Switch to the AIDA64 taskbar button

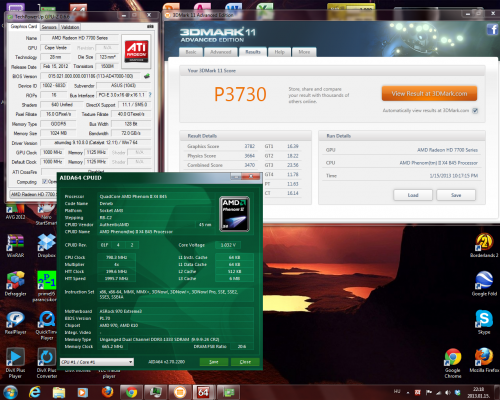coord(204,392)
